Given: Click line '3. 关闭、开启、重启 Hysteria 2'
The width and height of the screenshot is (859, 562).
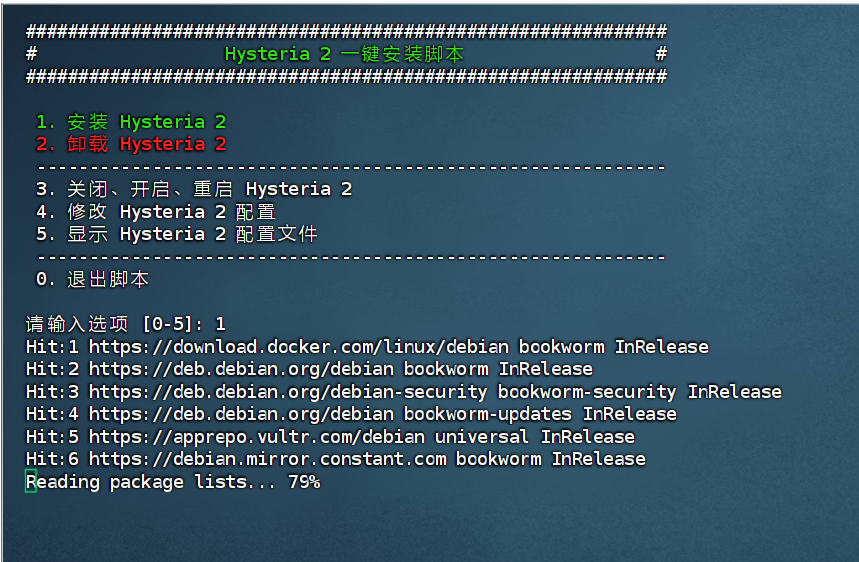Looking at the screenshot, I should pos(194,189).
